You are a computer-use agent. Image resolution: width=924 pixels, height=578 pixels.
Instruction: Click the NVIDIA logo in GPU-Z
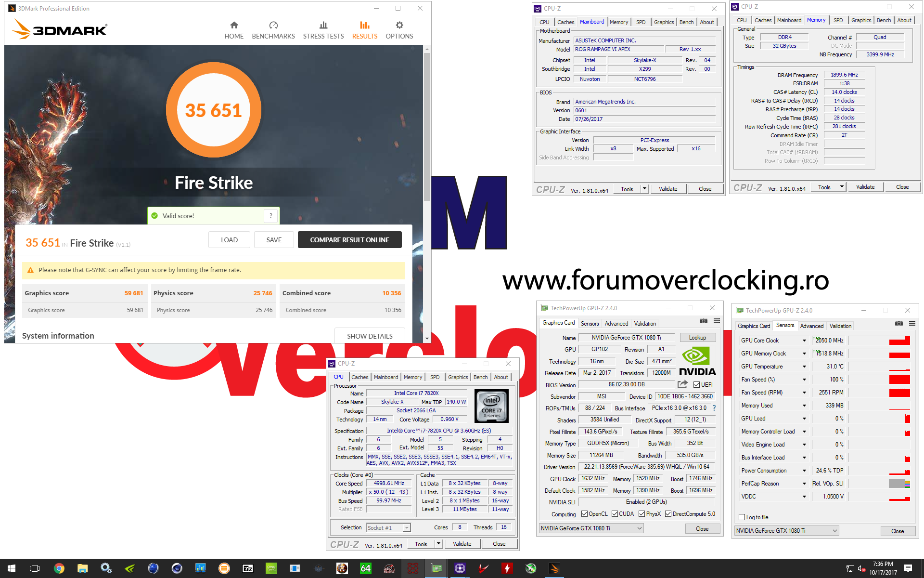[x=697, y=361]
